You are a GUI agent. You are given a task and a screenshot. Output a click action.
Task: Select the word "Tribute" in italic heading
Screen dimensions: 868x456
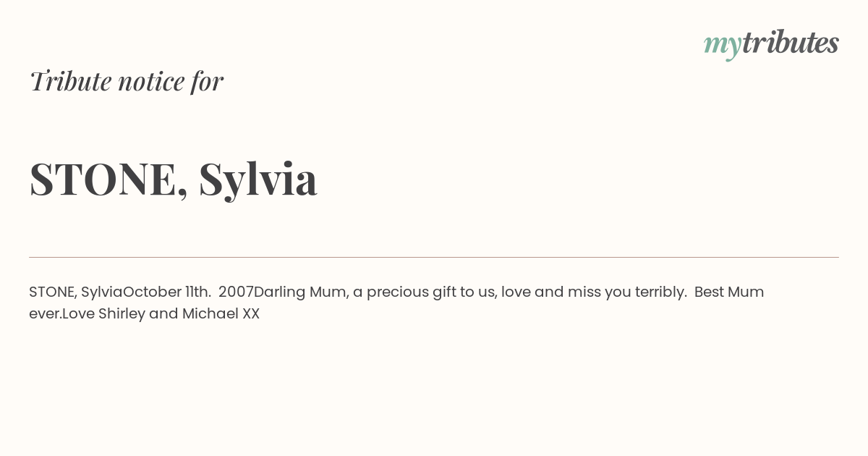click(x=70, y=81)
